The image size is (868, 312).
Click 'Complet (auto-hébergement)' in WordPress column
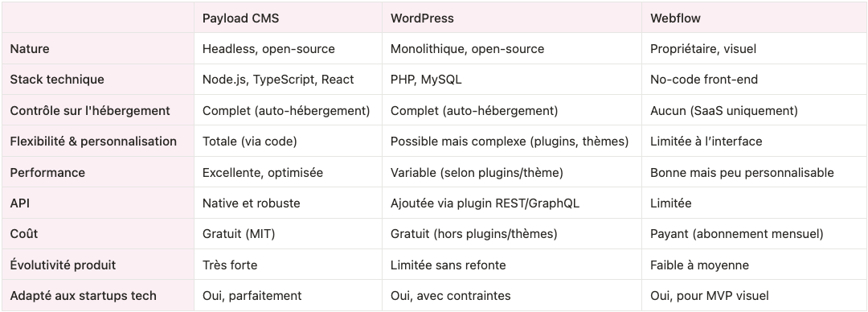(x=512, y=110)
